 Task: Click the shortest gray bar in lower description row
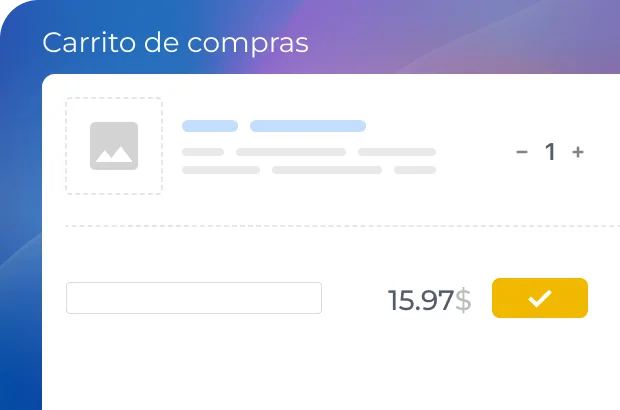click(x=414, y=170)
